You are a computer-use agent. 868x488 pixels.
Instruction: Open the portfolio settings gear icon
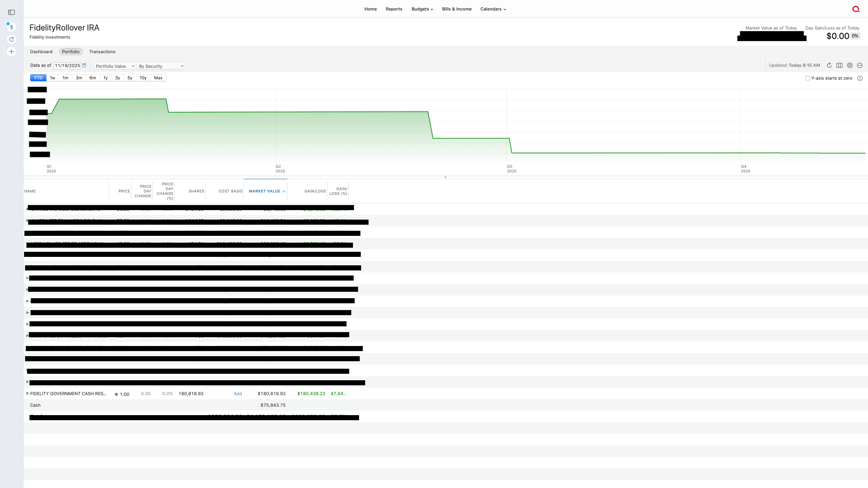coord(850,65)
